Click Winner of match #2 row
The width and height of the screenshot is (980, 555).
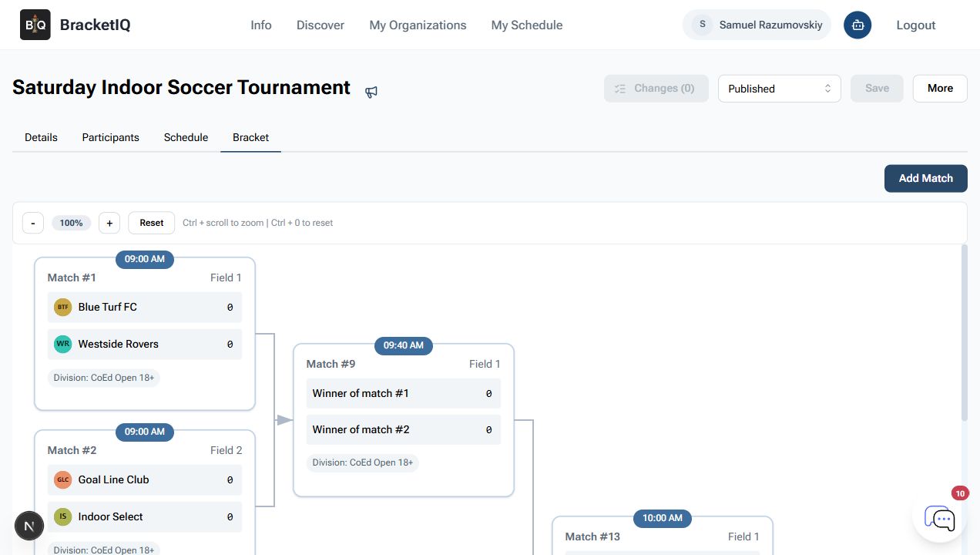(404, 429)
